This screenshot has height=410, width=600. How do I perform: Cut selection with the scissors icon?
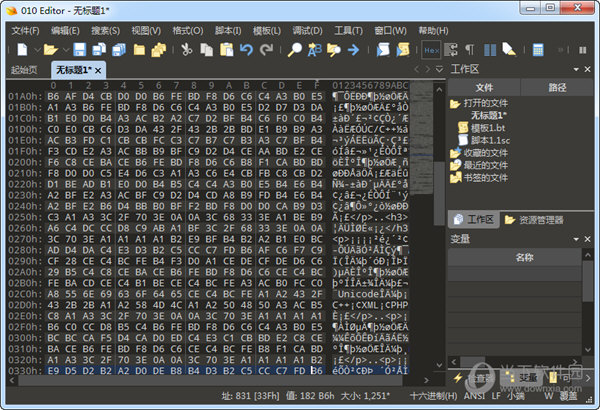point(186,50)
